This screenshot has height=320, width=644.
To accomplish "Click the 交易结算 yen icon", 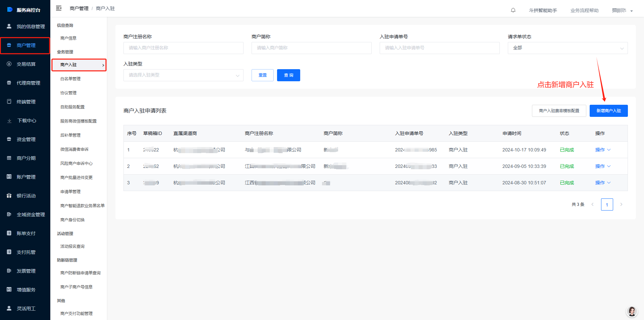I will 9,64.
